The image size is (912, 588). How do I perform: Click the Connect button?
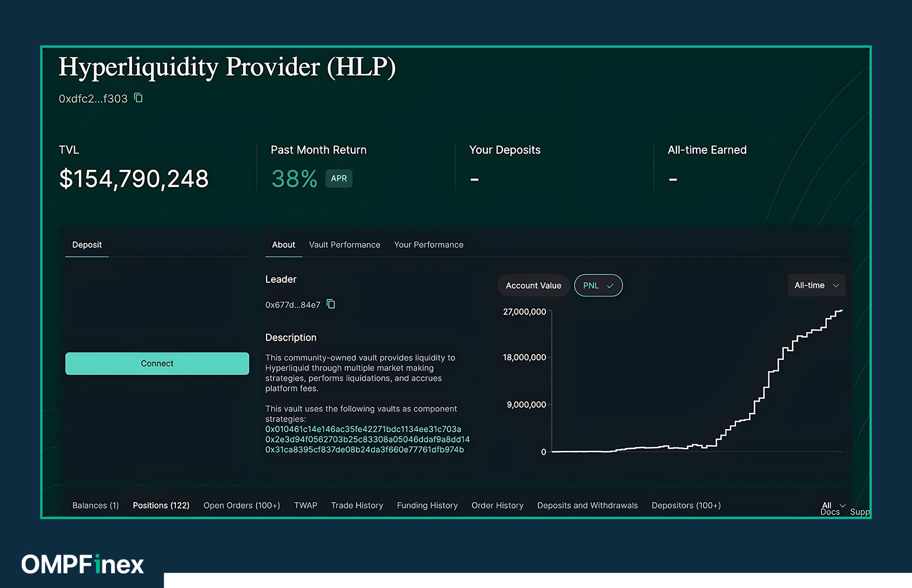tap(157, 363)
